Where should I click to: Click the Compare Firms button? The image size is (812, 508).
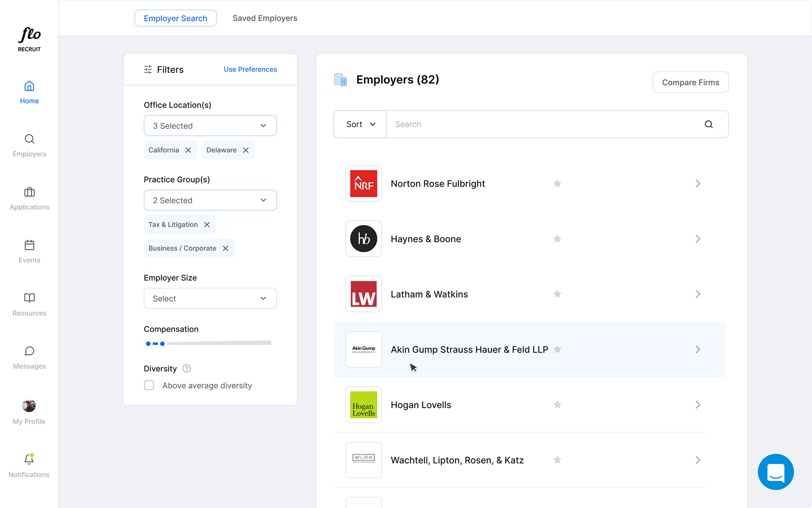pos(690,82)
